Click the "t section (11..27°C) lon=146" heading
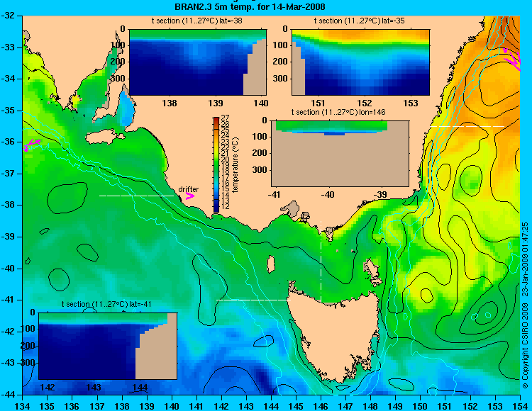Screen dimensions: 532x411 tap(338, 112)
